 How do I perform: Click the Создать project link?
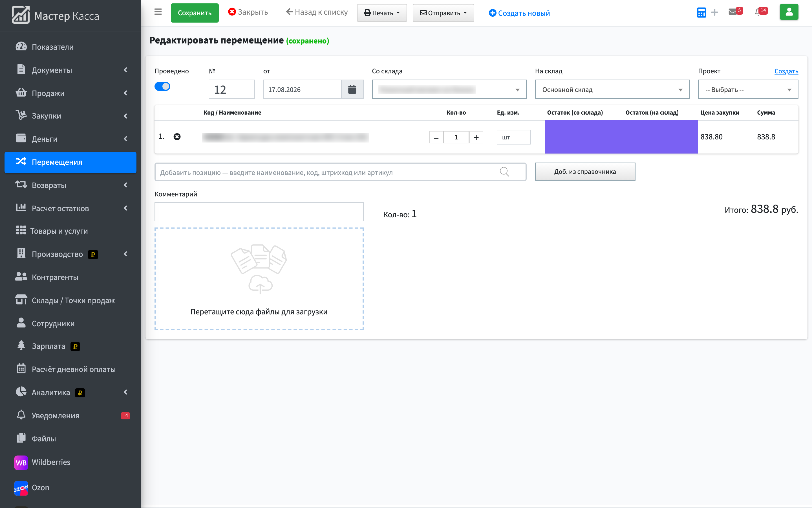(786, 71)
